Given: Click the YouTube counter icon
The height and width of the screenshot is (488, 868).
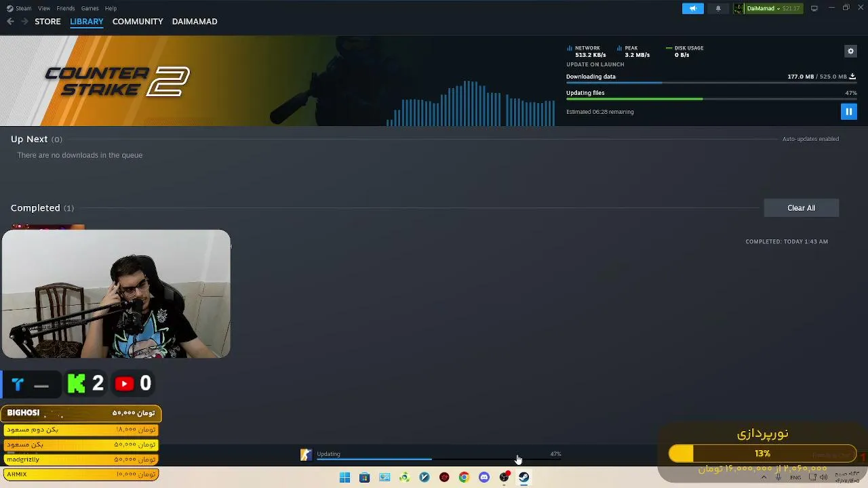Looking at the screenshot, I should (124, 384).
